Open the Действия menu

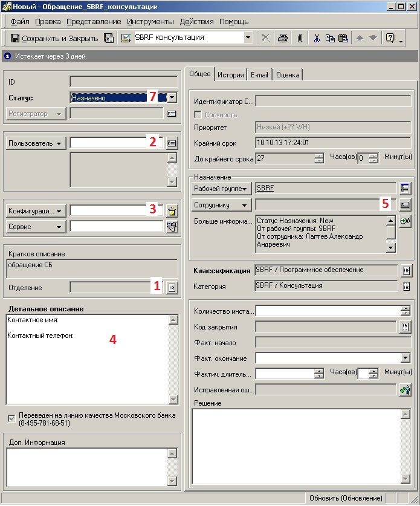click(197, 22)
